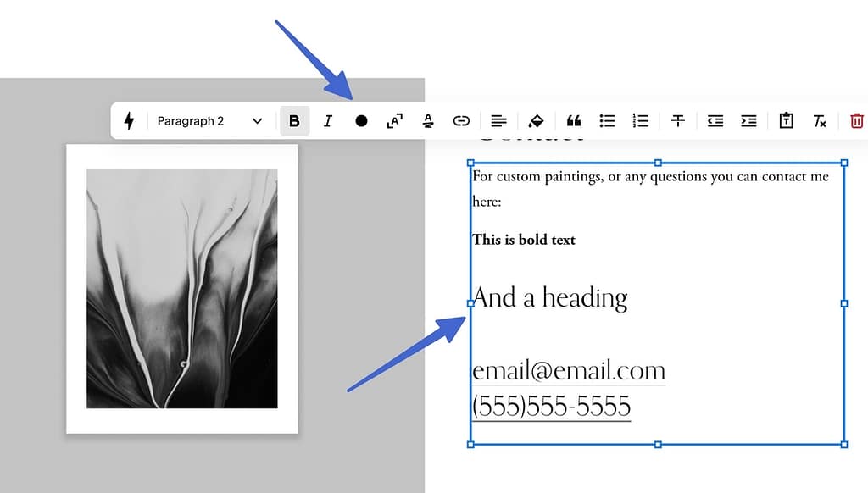
Task: Expand the clear formatting Tx option
Action: pos(819,120)
